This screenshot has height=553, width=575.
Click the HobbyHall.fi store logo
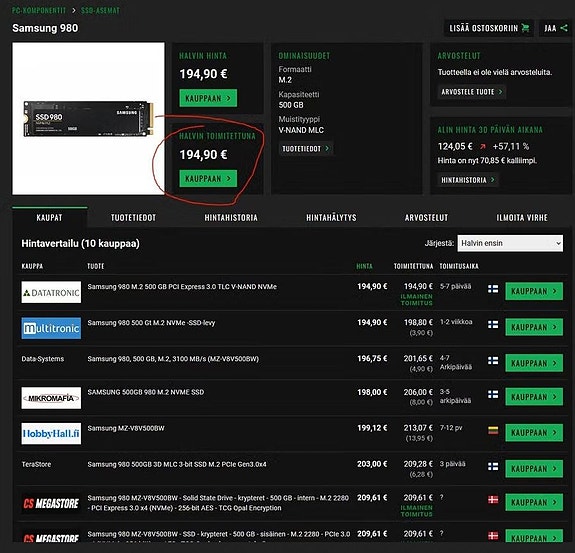pyautogui.click(x=51, y=433)
